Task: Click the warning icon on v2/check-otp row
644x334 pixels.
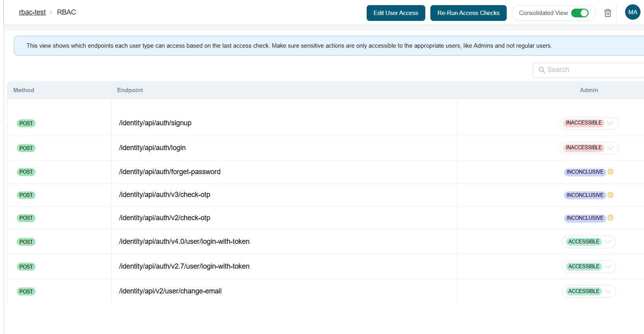Action: tap(610, 218)
